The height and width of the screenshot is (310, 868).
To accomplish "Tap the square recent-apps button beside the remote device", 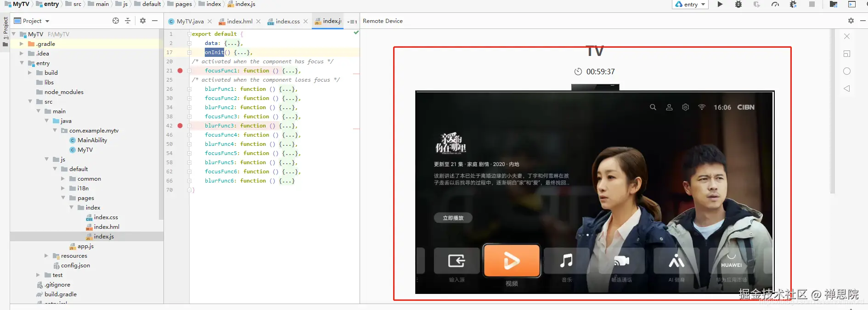I will pyautogui.click(x=847, y=54).
